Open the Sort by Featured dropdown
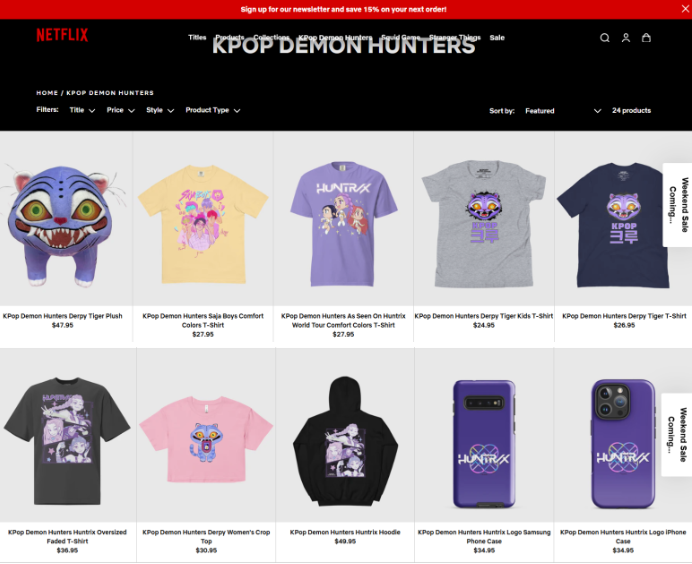 563,111
